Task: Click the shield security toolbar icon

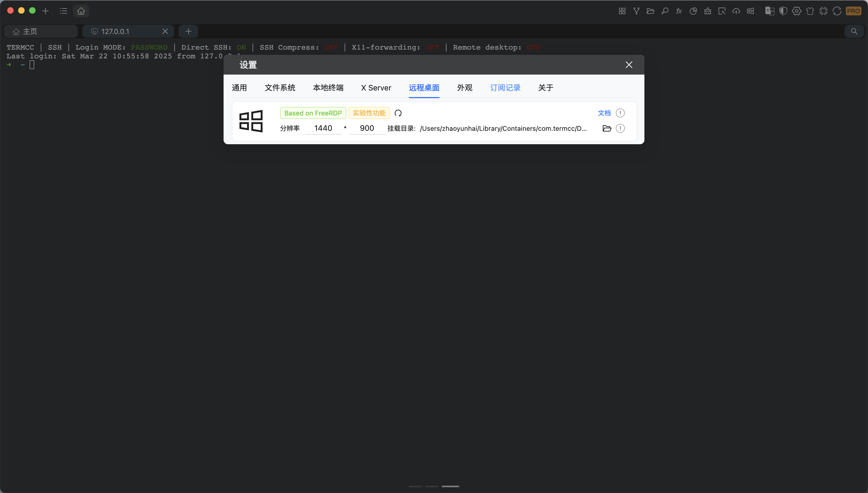Action: 783,11
